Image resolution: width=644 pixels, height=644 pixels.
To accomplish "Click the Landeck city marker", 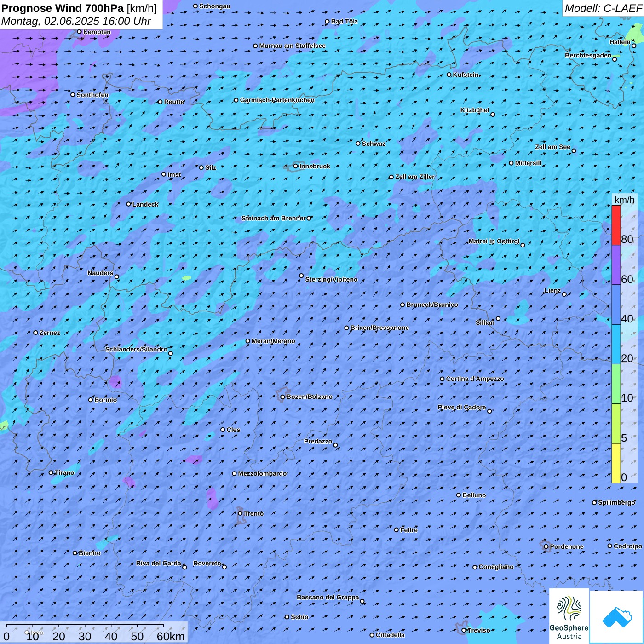I will tap(129, 204).
